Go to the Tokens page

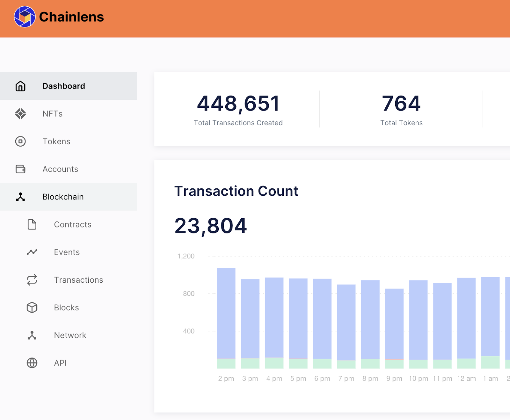click(x=56, y=141)
